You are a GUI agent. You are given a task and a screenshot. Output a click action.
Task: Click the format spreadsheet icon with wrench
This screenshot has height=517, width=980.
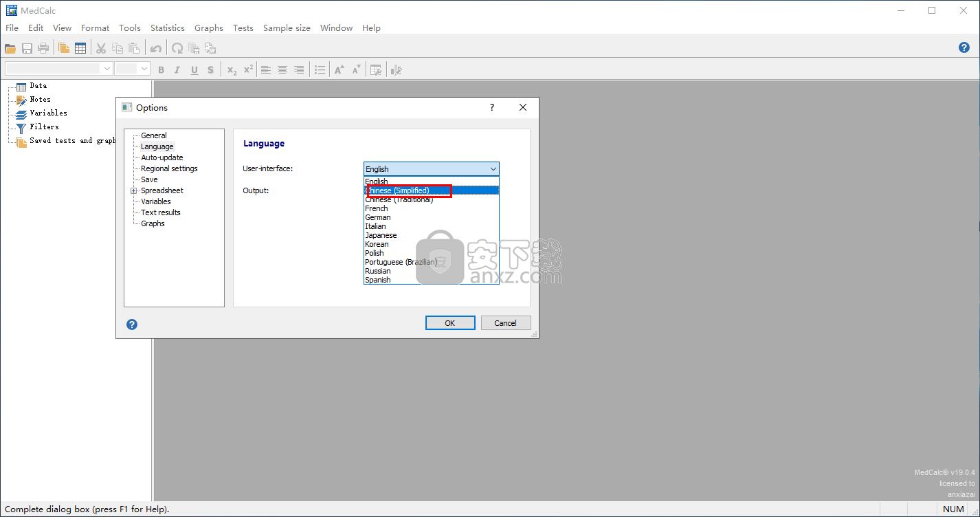click(x=376, y=69)
